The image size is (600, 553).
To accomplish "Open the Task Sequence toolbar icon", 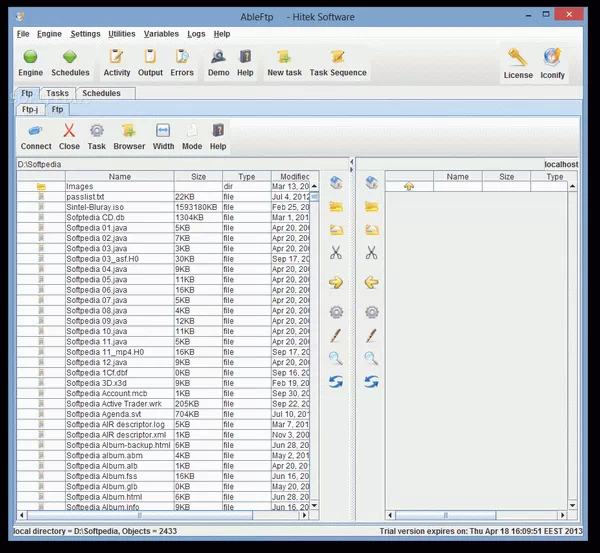I will click(x=338, y=57).
